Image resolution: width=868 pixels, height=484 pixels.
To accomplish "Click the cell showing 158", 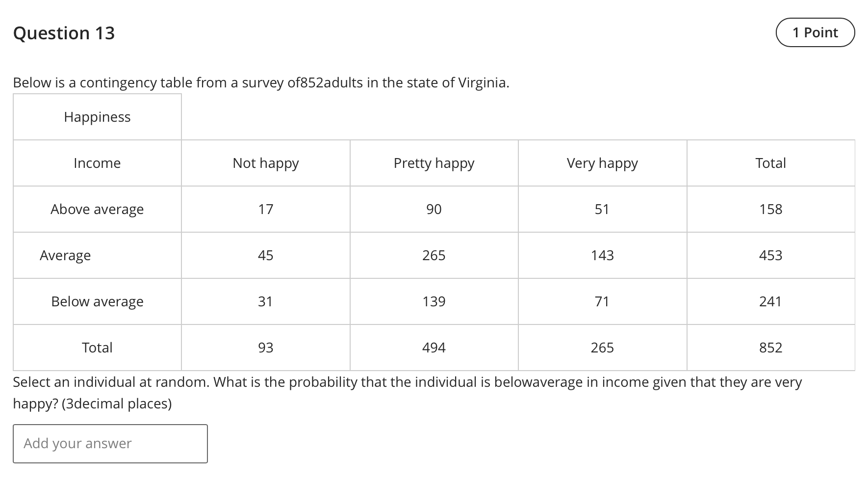I will tap(770, 209).
